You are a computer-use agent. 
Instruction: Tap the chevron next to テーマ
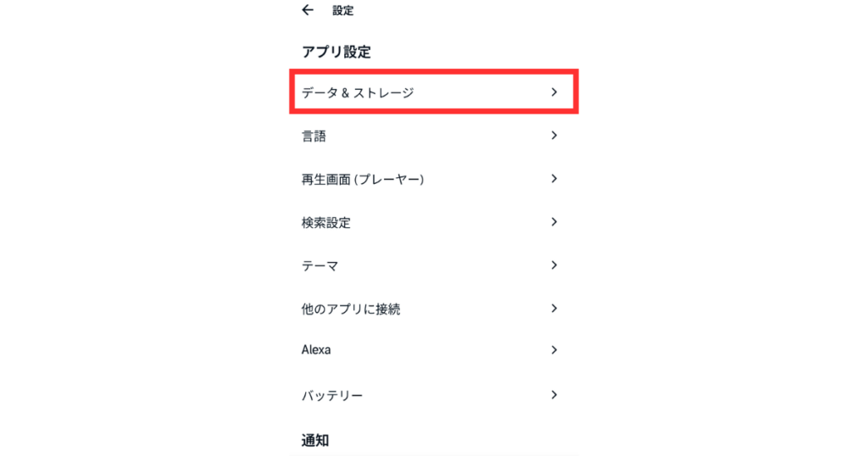(554, 265)
